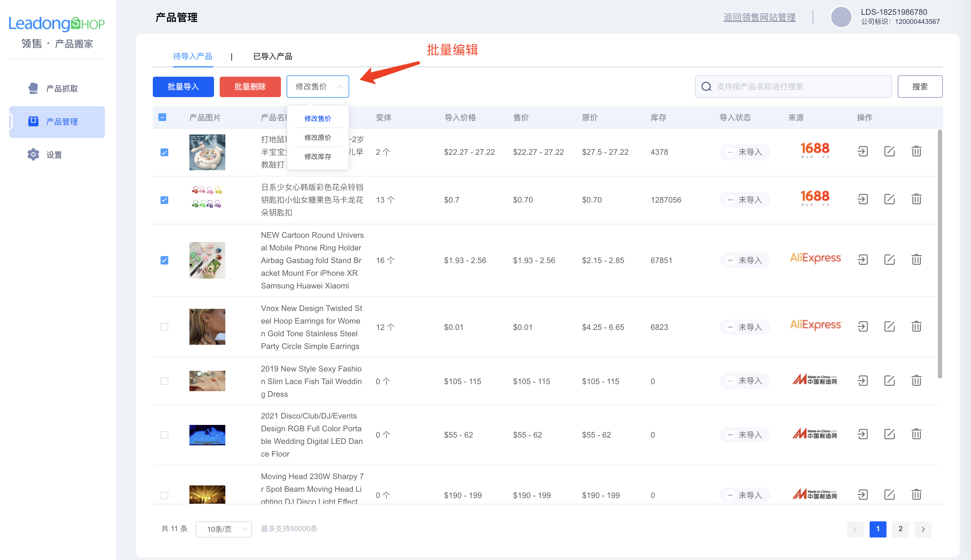This screenshot has width=971, height=560.
Task: Click the search magnifier in the search box
Action: tap(706, 87)
